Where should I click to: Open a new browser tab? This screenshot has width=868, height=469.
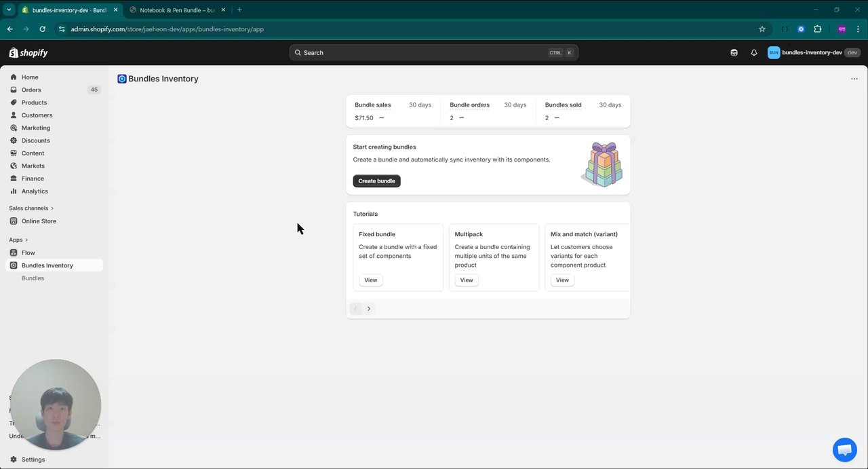239,10
